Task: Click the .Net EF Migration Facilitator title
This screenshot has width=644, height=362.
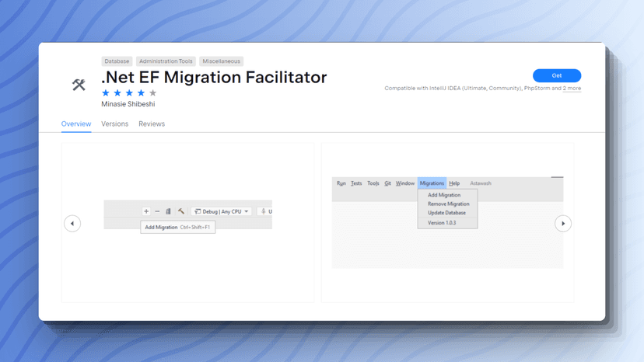Action: pyautogui.click(x=214, y=77)
